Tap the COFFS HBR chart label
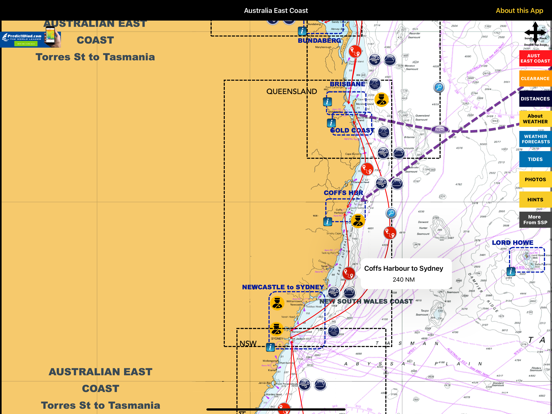Screen dimensions: 552x414 (x=343, y=193)
